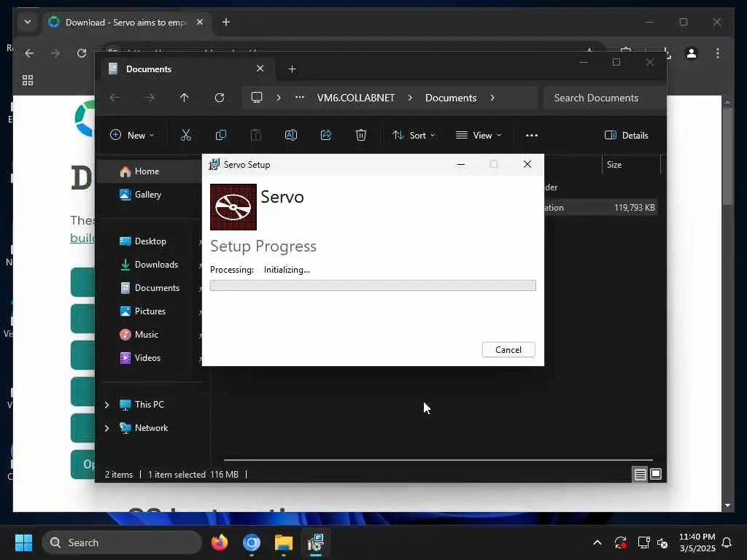The height and width of the screenshot is (560, 747).
Task: Select Network in navigation pane
Action: 151,428
